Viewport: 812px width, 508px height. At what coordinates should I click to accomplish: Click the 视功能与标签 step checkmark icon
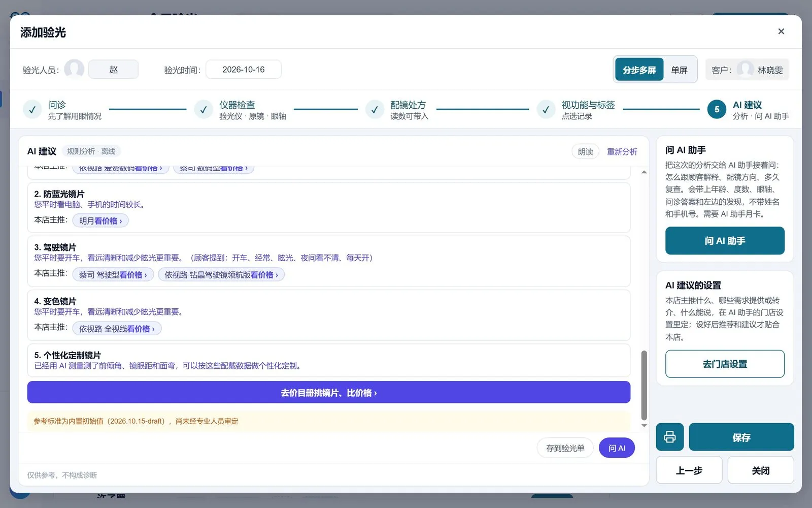[x=546, y=110]
